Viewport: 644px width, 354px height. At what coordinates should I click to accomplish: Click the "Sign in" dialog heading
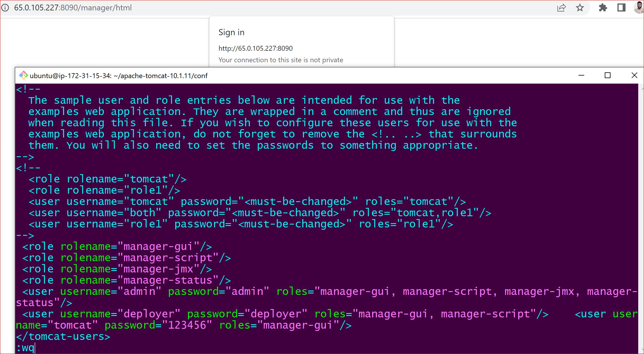pyautogui.click(x=232, y=32)
